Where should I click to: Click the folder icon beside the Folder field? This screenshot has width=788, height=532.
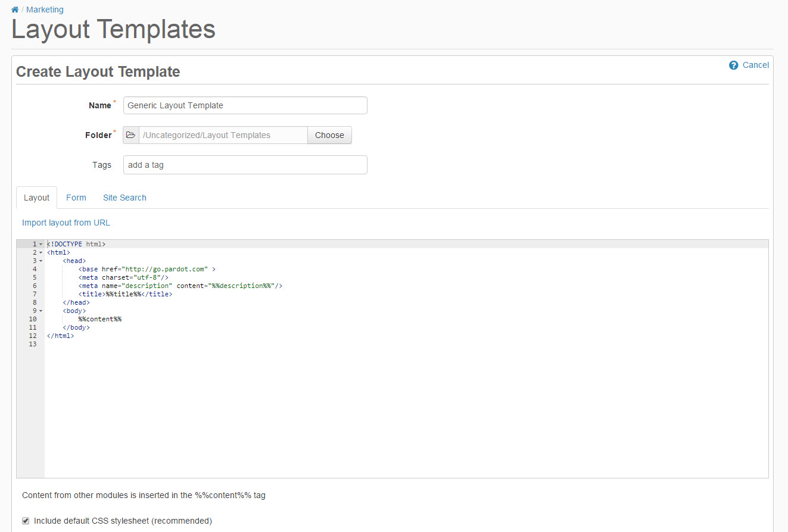(x=131, y=134)
